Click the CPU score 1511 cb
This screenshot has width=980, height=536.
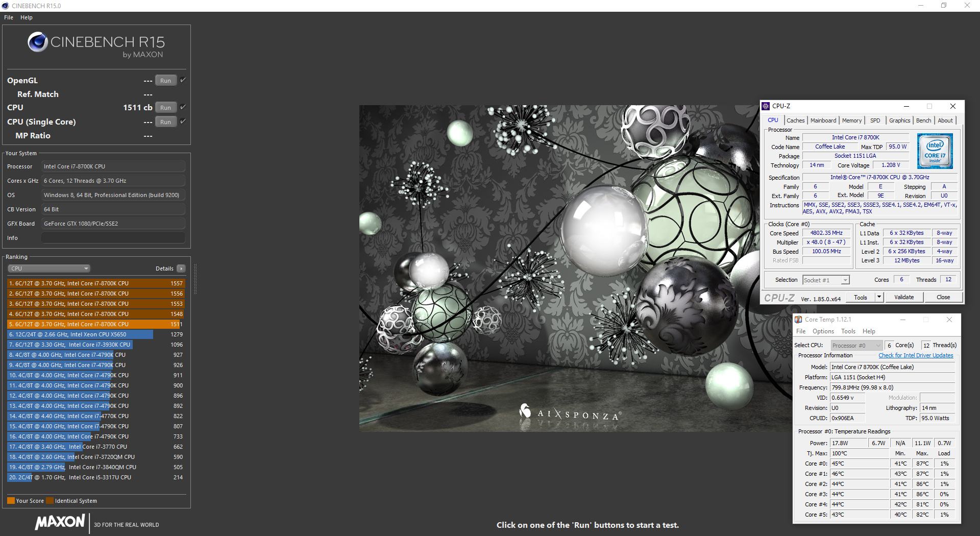(137, 107)
